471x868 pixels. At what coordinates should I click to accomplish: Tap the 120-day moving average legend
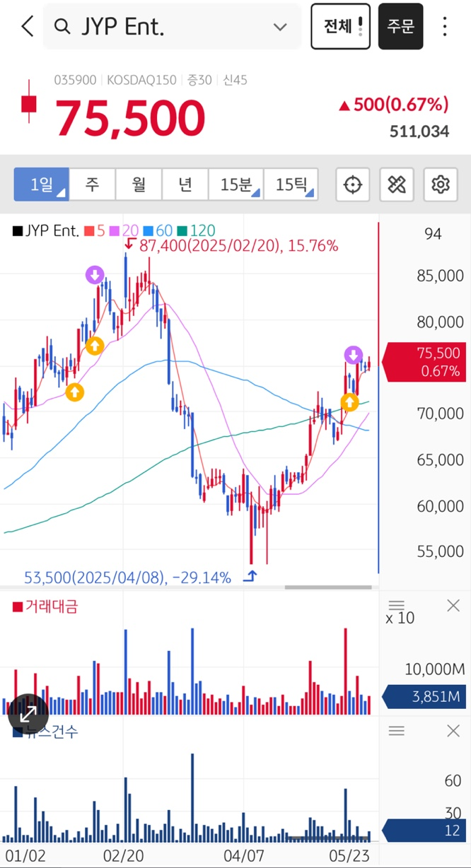pos(196,230)
